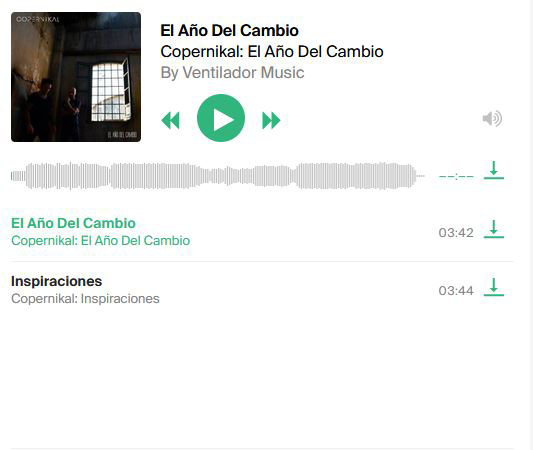
Task: Click the green play button
Action: click(221, 118)
